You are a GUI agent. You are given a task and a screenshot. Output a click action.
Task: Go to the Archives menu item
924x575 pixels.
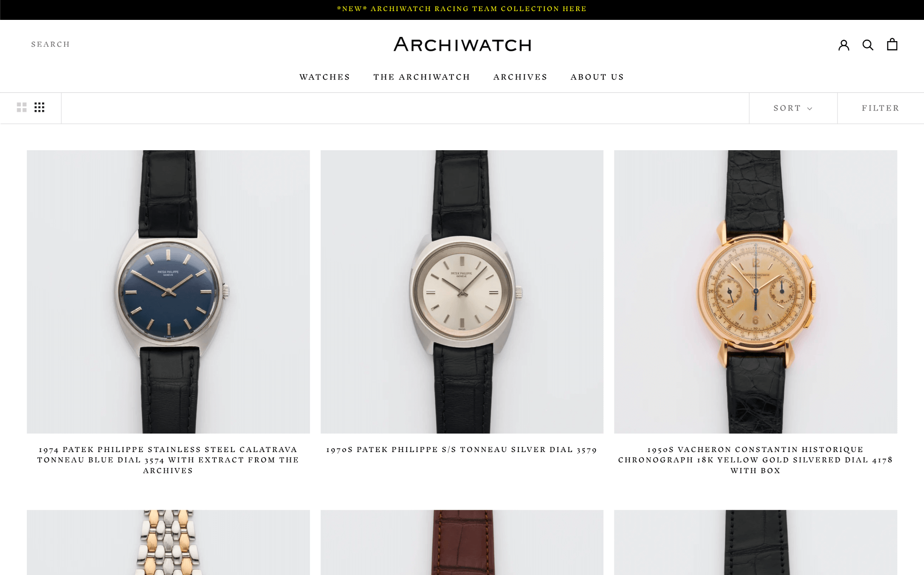tap(520, 77)
